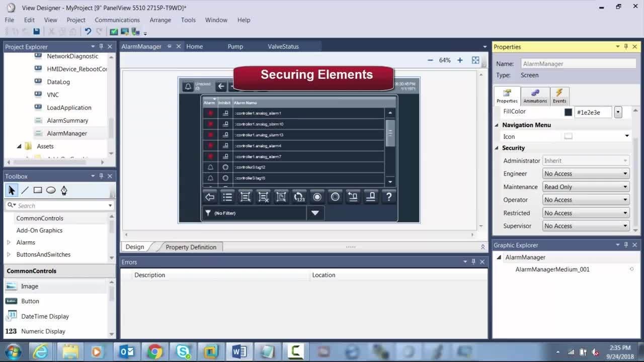Viewport: 644px width, 362px height.
Task: Zoom in with the plus button
Action: [x=460, y=60]
